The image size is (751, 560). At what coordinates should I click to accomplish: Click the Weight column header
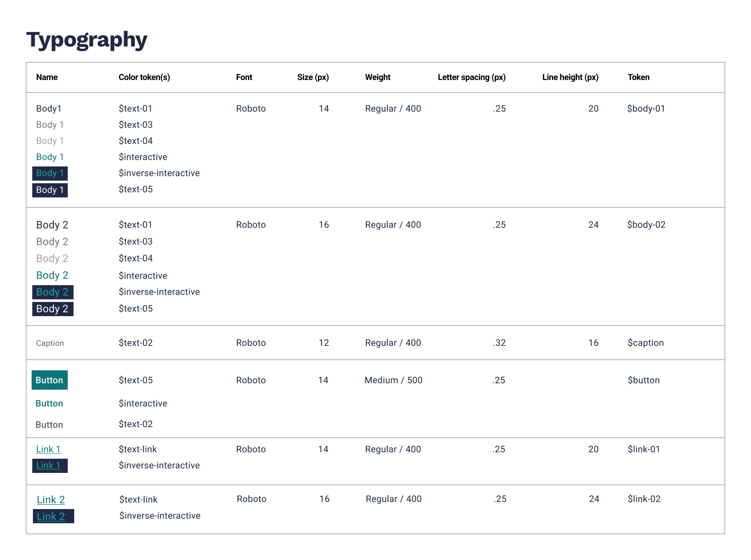377,77
